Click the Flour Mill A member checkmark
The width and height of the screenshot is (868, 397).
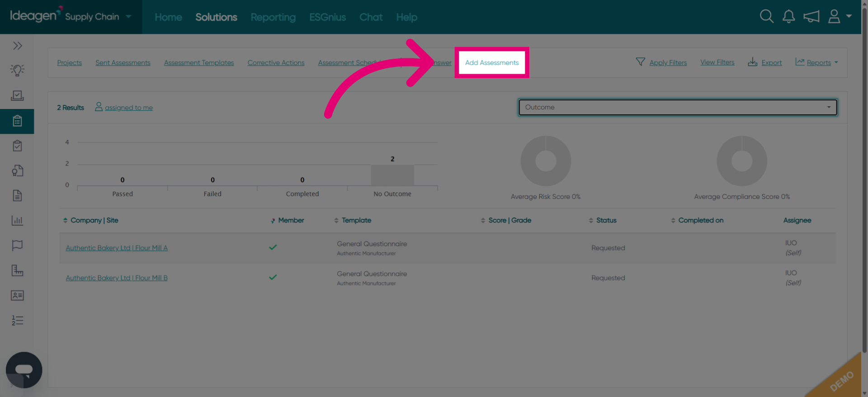273,247
